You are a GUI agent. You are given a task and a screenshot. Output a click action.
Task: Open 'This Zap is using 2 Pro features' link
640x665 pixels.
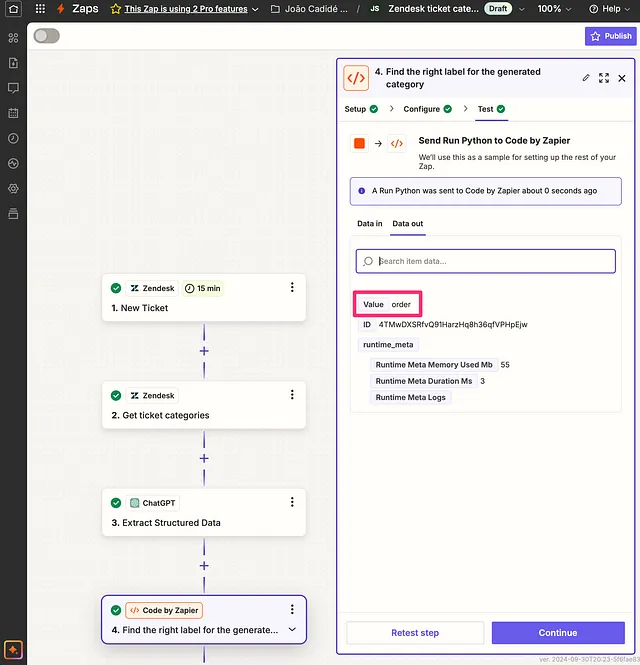(x=186, y=9)
